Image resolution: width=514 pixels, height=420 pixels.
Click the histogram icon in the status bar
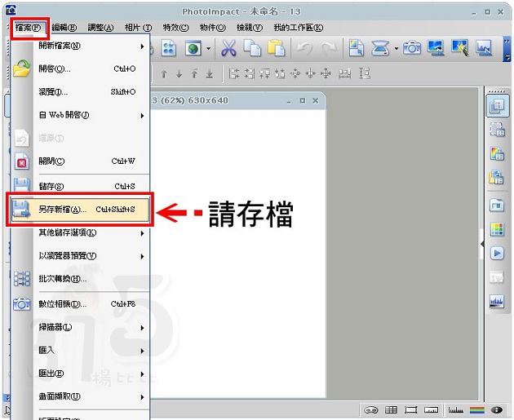click(455, 410)
